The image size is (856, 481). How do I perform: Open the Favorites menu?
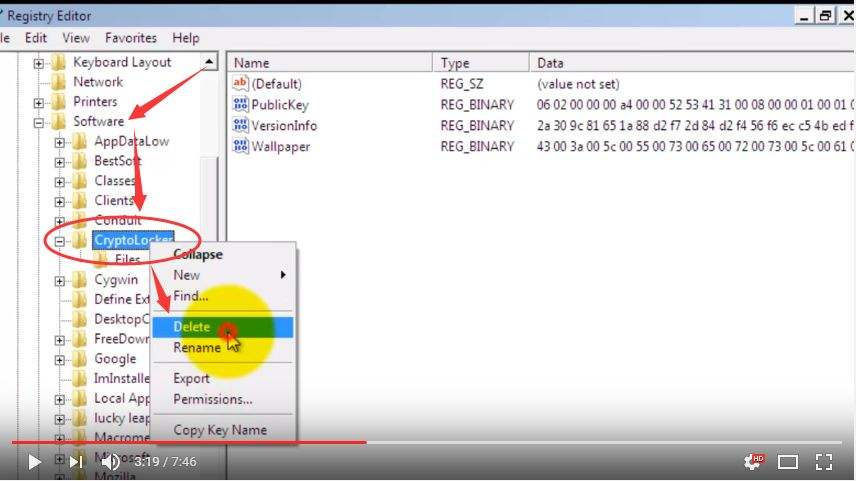pos(130,38)
